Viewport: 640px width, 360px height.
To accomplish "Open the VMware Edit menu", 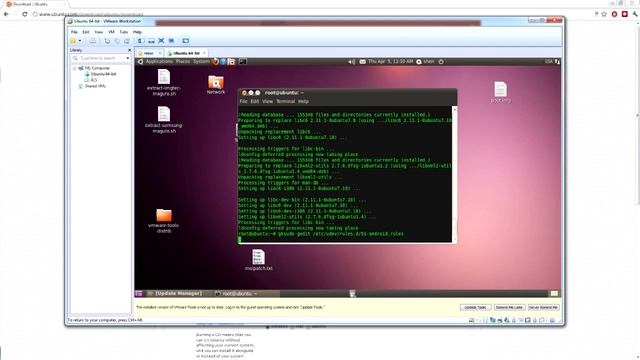I will [x=86, y=32].
